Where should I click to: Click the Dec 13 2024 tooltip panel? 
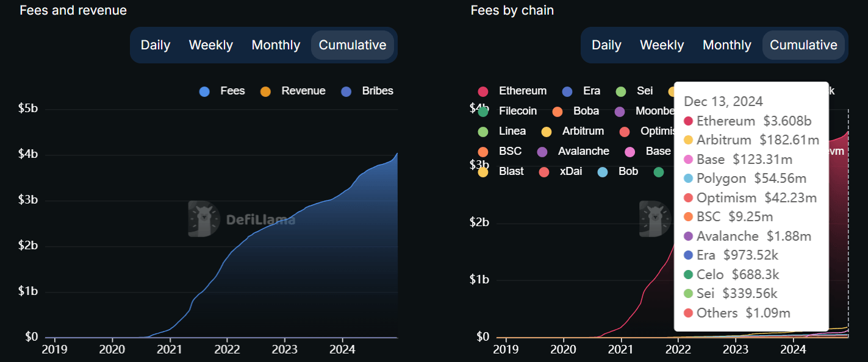click(750, 207)
